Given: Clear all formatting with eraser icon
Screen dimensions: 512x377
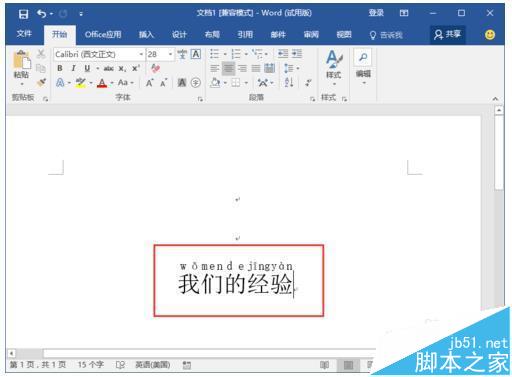Looking at the screenshot, I should coord(155,68).
